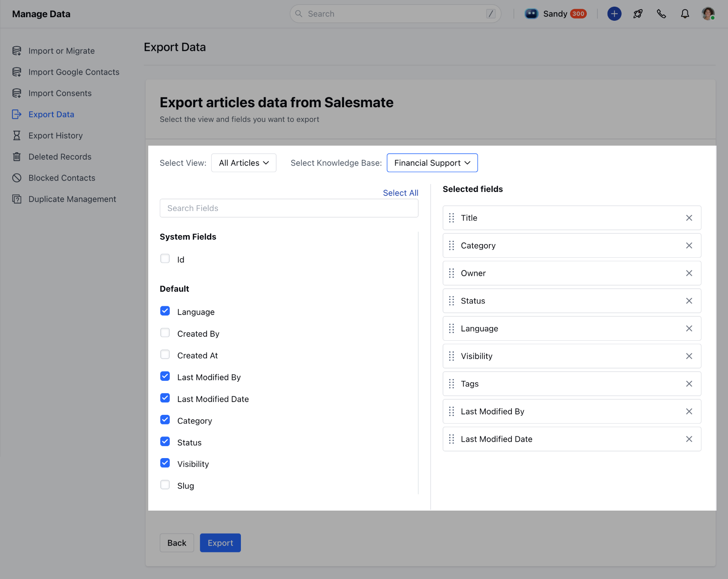Click the Sandy assistant icon
728x579 pixels.
tap(532, 14)
